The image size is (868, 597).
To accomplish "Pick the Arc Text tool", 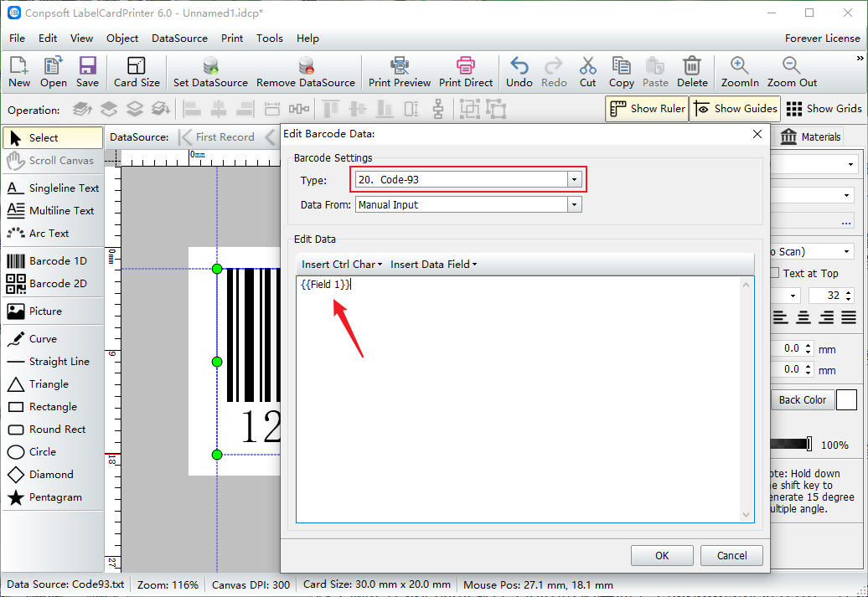I will coord(53,234).
